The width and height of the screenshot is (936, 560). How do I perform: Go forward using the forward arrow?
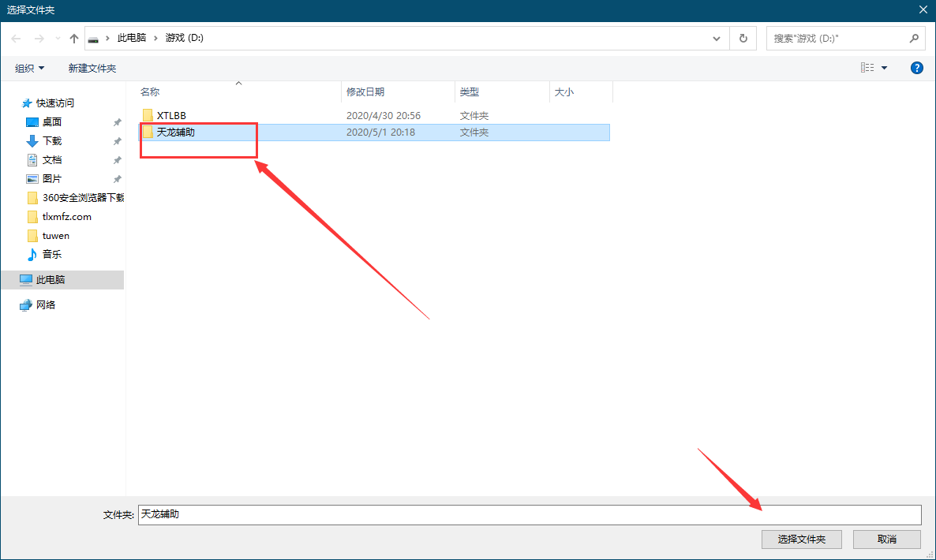pos(39,38)
